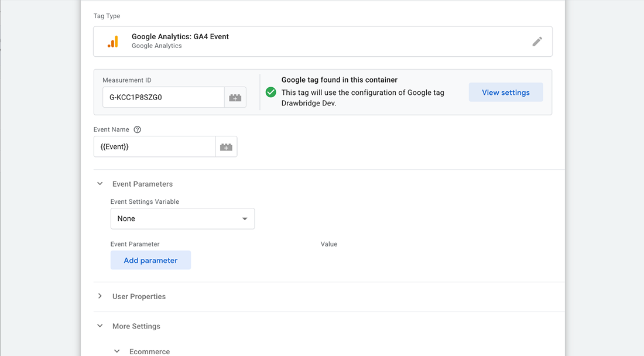Click the Add parameter button
Screen dimensions: 644x356
150,261
